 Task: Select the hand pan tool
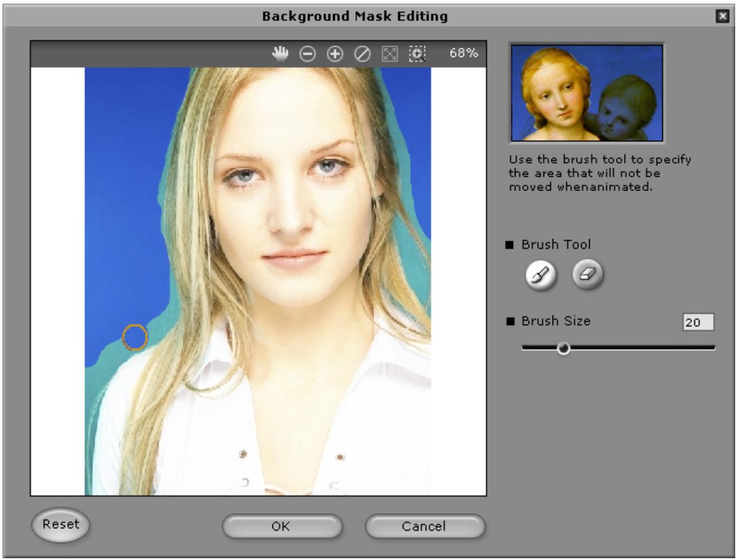click(280, 53)
